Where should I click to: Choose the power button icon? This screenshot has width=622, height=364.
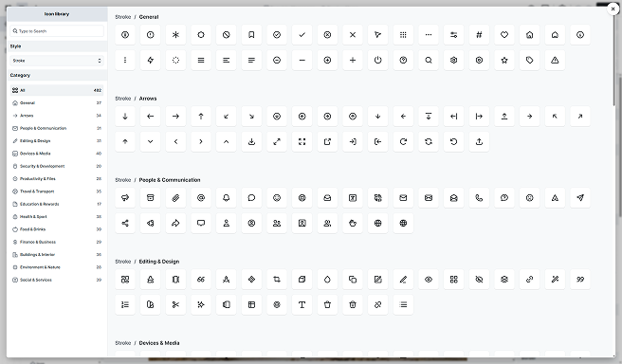click(377, 61)
